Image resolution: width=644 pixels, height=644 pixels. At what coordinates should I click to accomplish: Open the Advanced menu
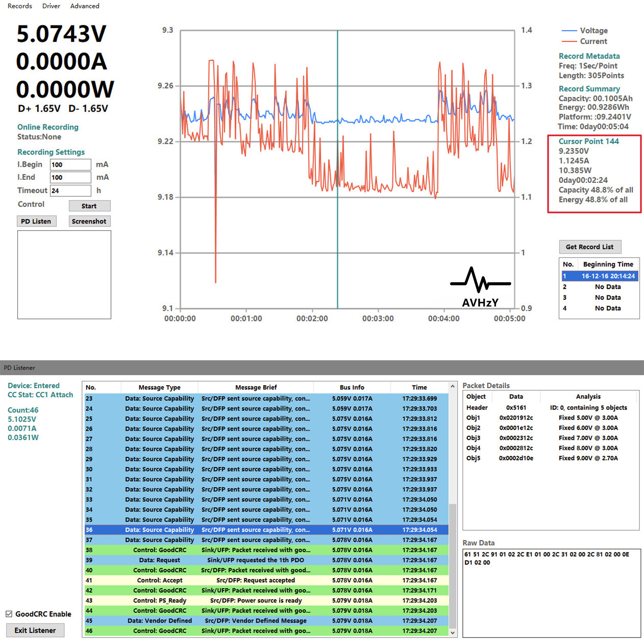tap(85, 6)
